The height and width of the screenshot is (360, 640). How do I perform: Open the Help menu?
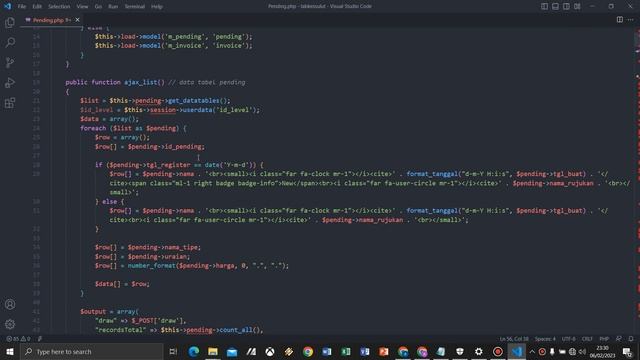(157, 7)
